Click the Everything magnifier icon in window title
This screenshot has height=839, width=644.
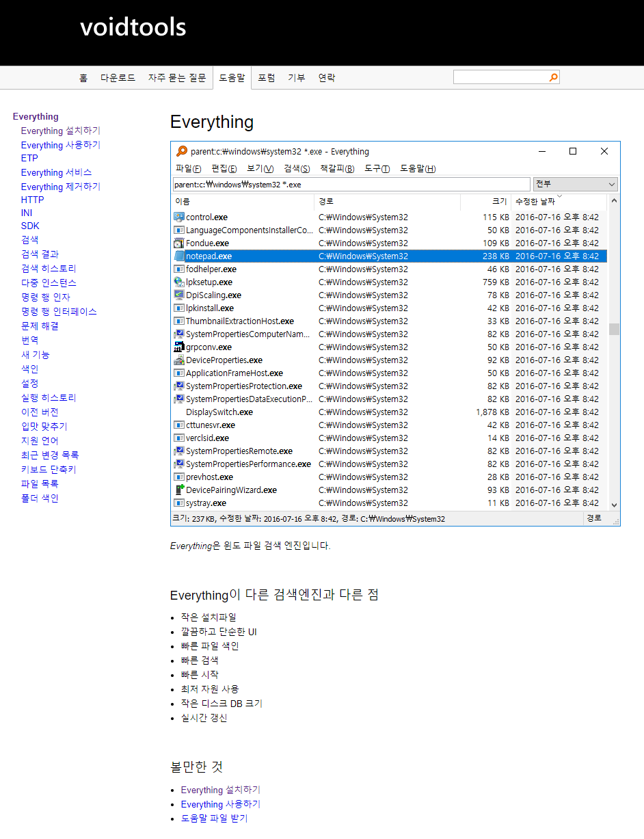pos(181,151)
